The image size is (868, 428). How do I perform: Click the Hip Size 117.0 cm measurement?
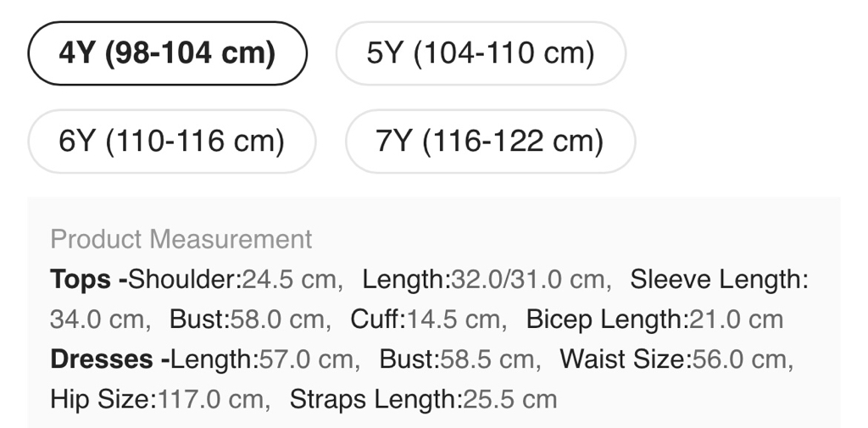tap(159, 398)
